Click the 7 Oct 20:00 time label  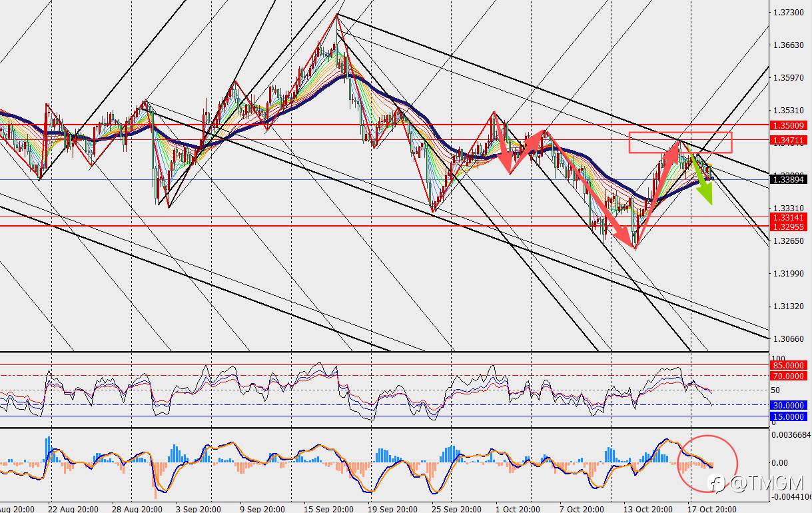point(582,508)
